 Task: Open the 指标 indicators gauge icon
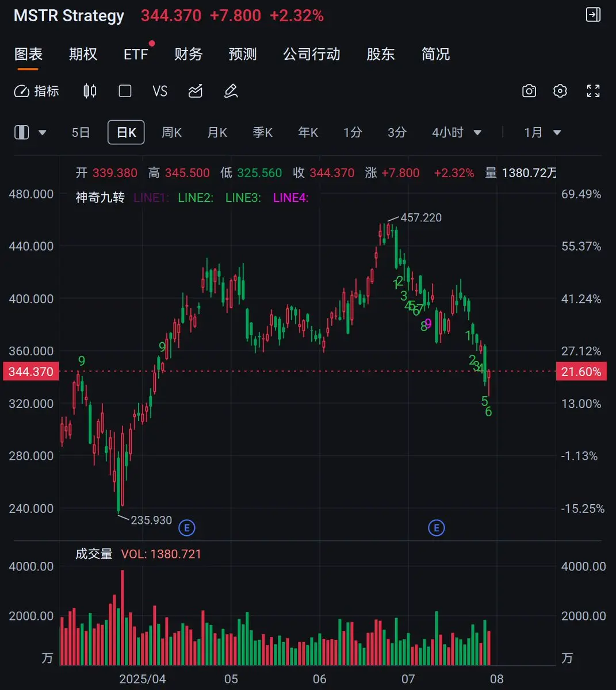(22, 91)
